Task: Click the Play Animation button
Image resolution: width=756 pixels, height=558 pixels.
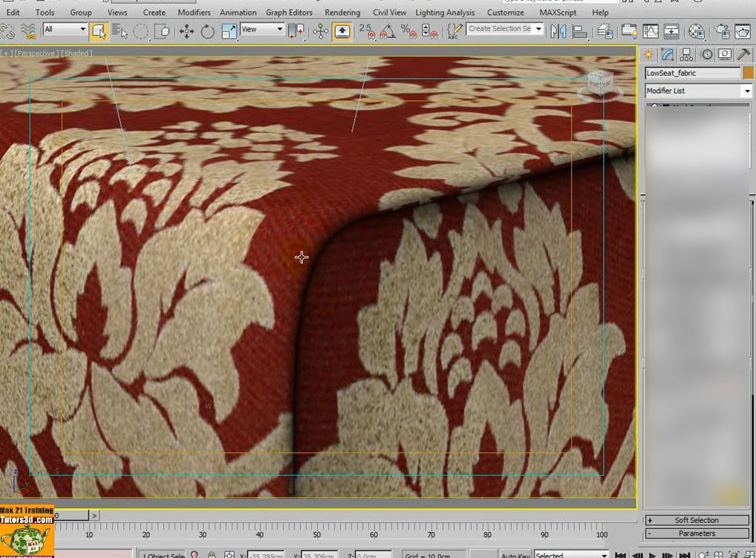Action: [652, 555]
